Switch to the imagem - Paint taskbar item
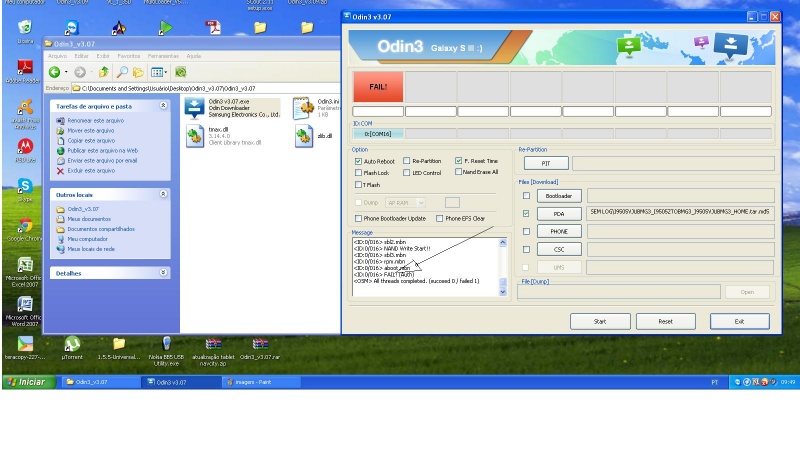This screenshot has width=800, height=450. click(261, 382)
